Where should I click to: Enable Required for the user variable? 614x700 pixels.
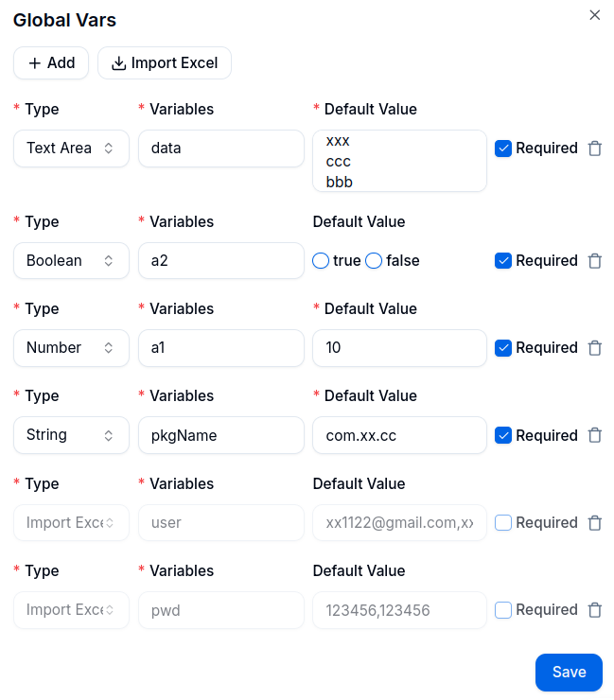[x=502, y=523]
